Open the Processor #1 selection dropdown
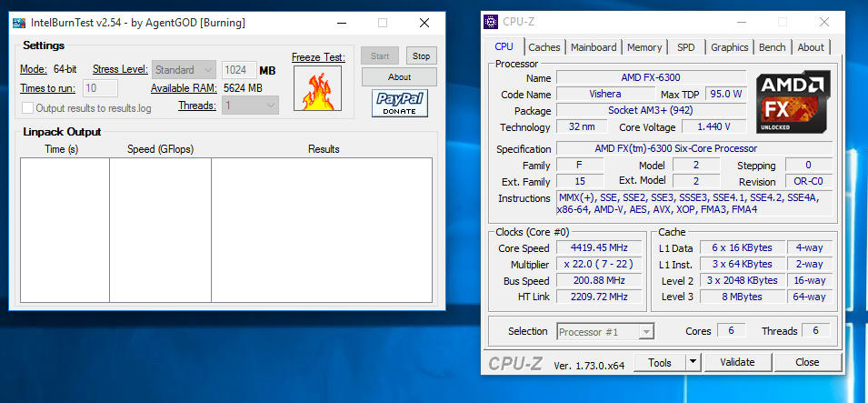The height and width of the screenshot is (403, 868). (605, 332)
